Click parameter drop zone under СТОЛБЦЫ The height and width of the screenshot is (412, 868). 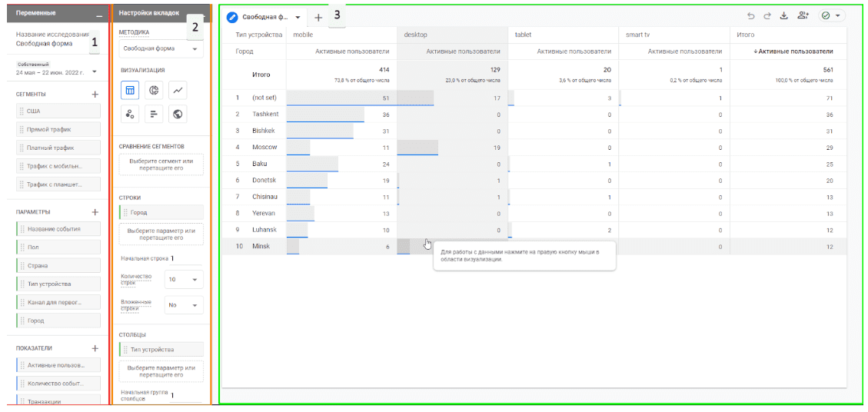coord(161,371)
